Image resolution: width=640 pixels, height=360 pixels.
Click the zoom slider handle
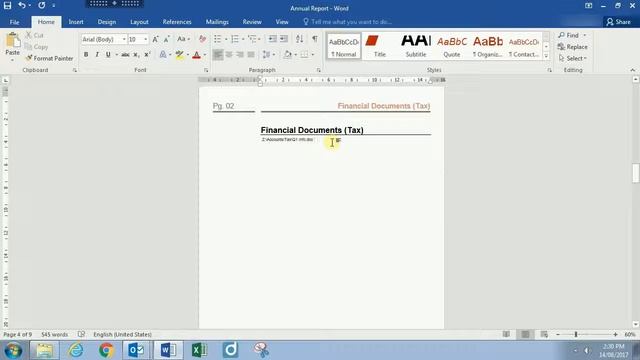(576, 334)
